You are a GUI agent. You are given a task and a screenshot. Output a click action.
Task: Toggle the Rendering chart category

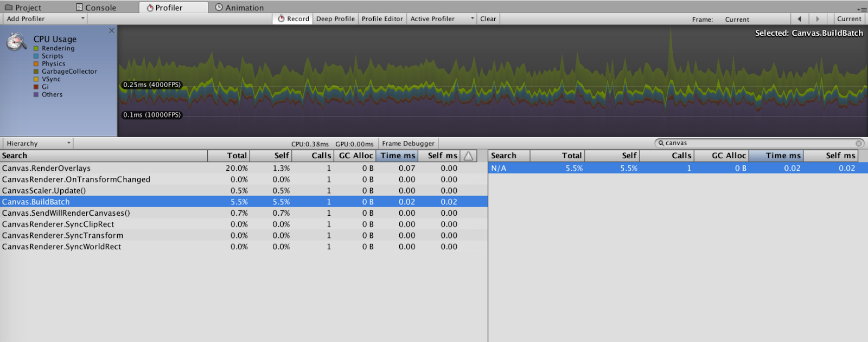pos(36,48)
